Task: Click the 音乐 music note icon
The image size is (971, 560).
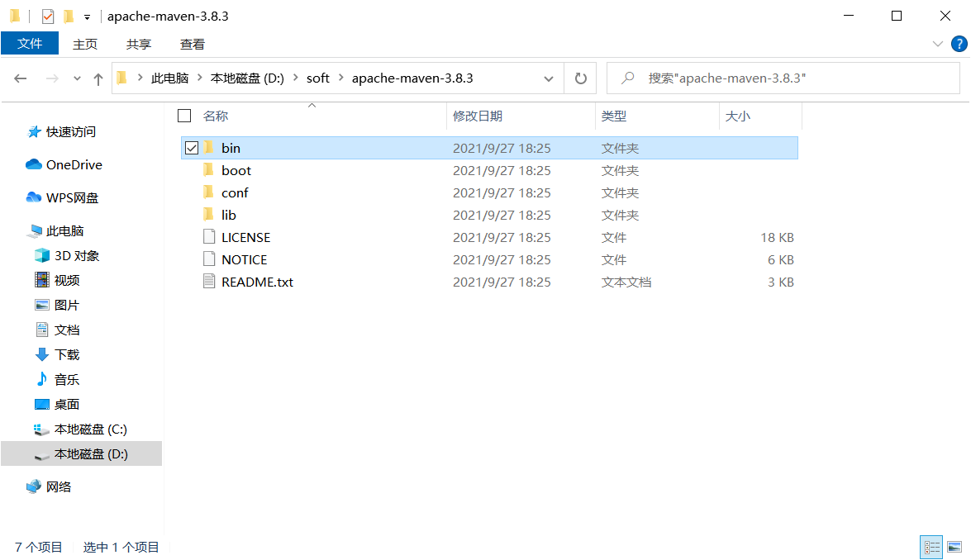Action: click(42, 378)
